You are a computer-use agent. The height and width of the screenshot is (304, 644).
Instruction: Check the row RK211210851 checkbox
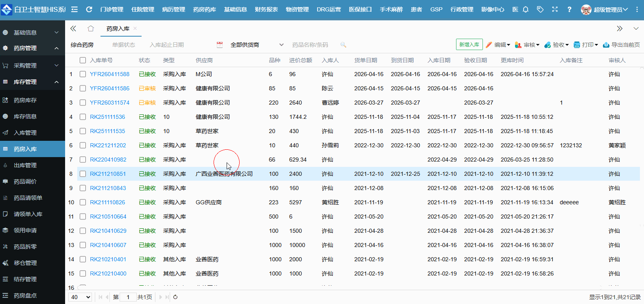coord(83,174)
